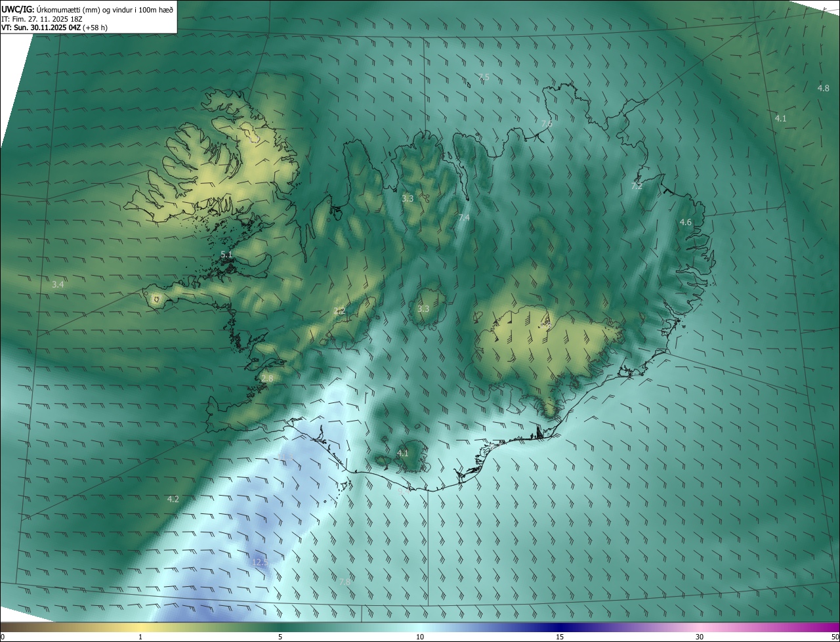This screenshot has height=642, width=840.
Task: Click the 4.6 value on the east coast
Action: (x=686, y=223)
